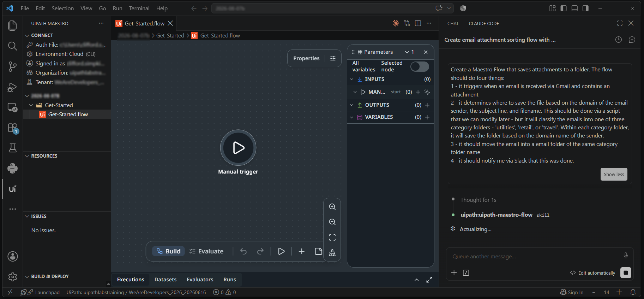Add a new variable with plus

pos(427,117)
